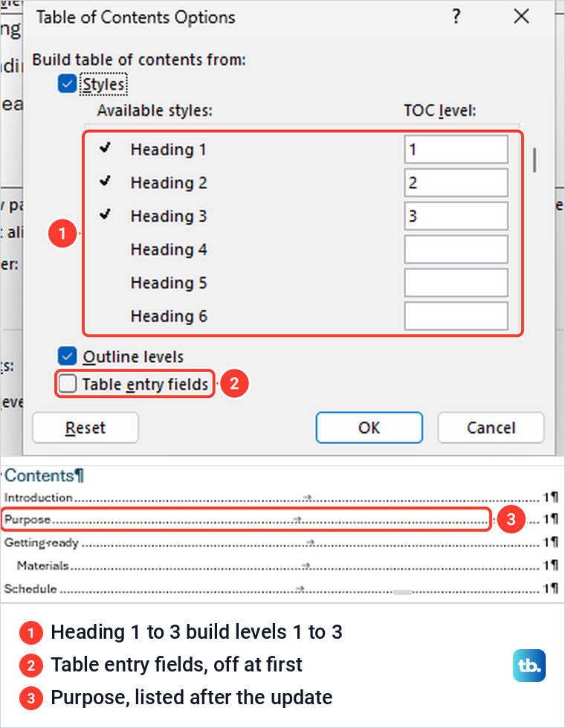Click the TOC level field for Heading 2

tap(456, 182)
